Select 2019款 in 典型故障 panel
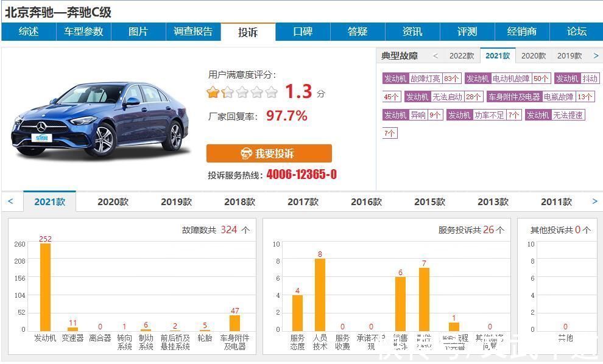The width and height of the screenshot is (603, 364). coord(569,56)
